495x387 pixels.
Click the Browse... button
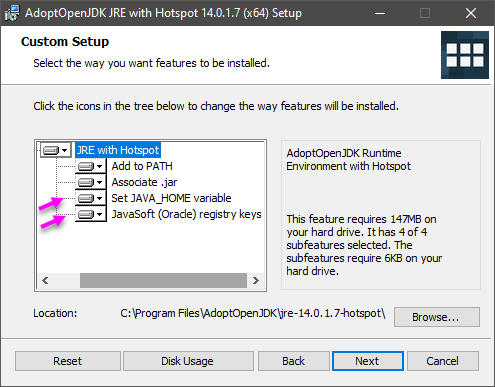tap(437, 317)
